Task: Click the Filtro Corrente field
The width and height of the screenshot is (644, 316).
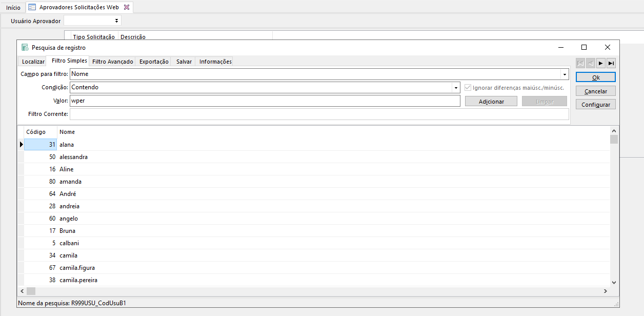Action: click(319, 114)
